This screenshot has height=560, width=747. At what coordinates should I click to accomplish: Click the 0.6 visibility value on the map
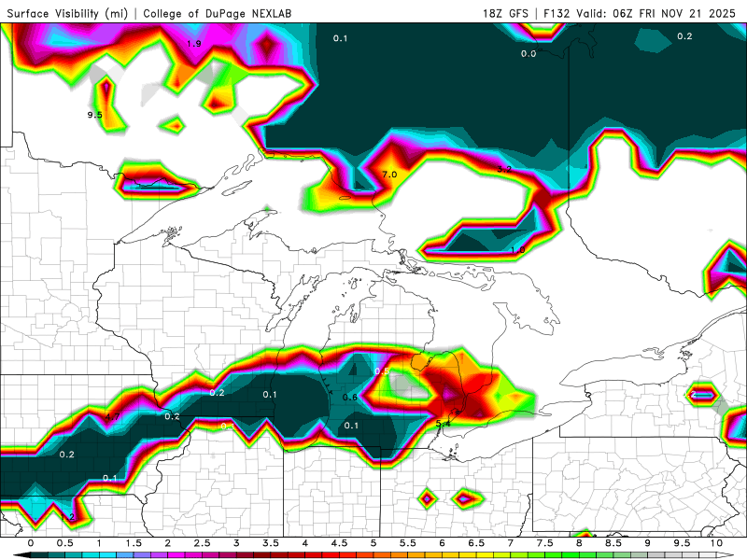pos(349,398)
